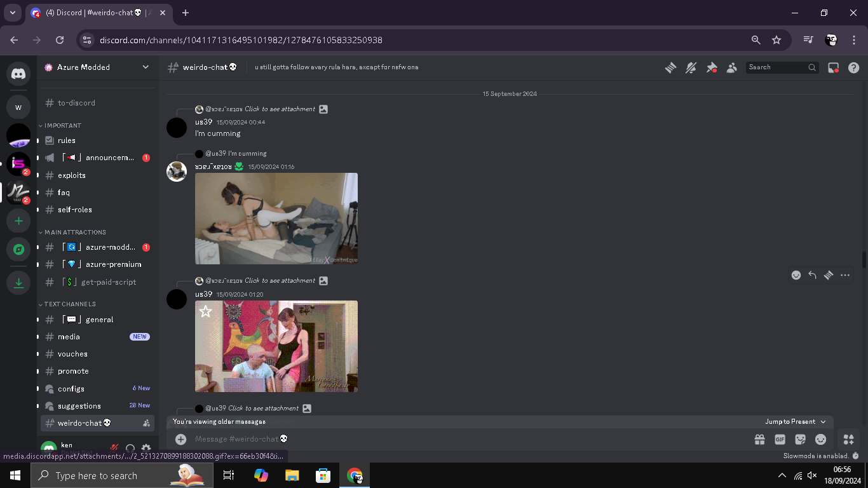The image size is (868, 488).
Task: Open Discord direct messages home
Action: [x=18, y=74]
